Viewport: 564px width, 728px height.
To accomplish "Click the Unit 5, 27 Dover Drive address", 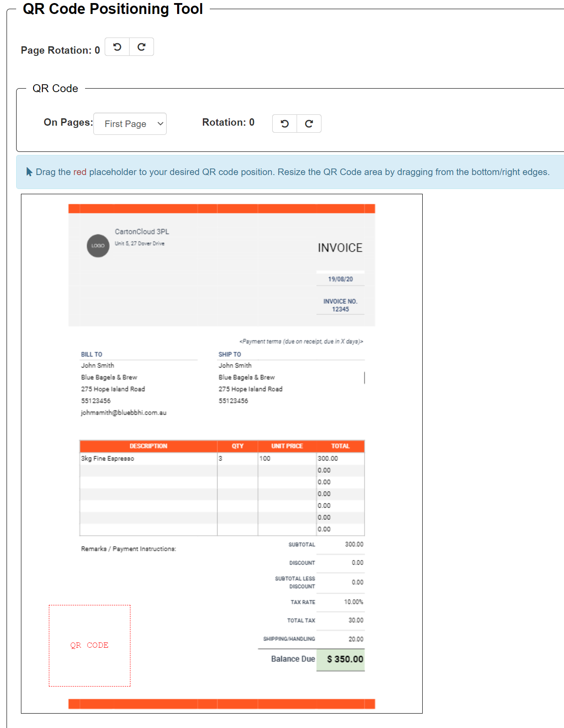I will pos(140,244).
